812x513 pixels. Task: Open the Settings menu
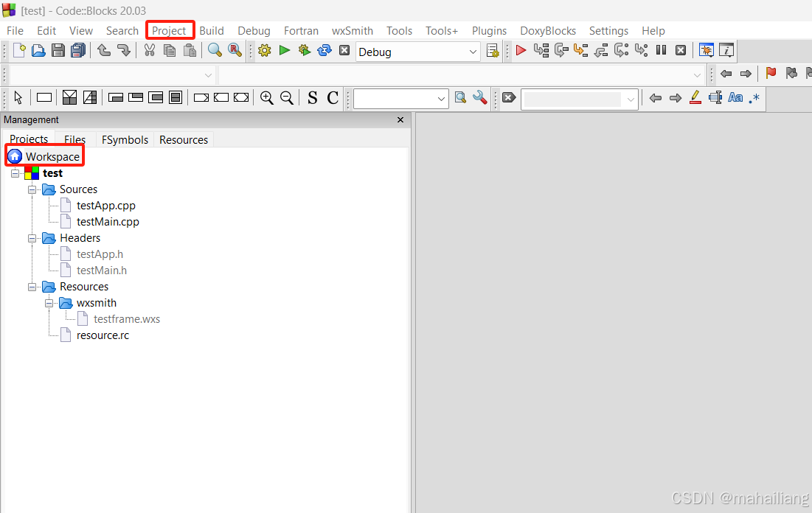(x=608, y=31)
